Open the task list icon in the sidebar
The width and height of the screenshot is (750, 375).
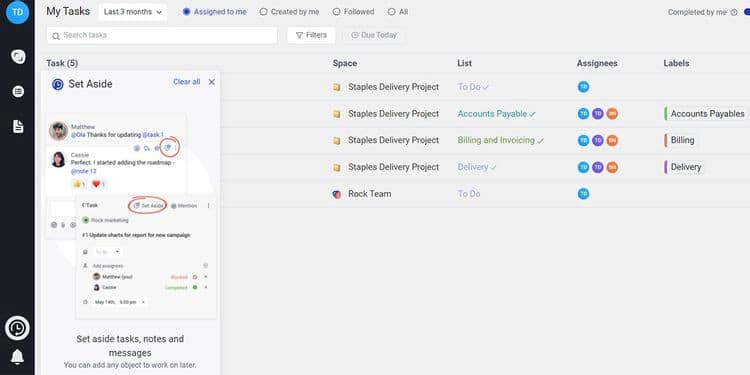(x=18, y=91)
